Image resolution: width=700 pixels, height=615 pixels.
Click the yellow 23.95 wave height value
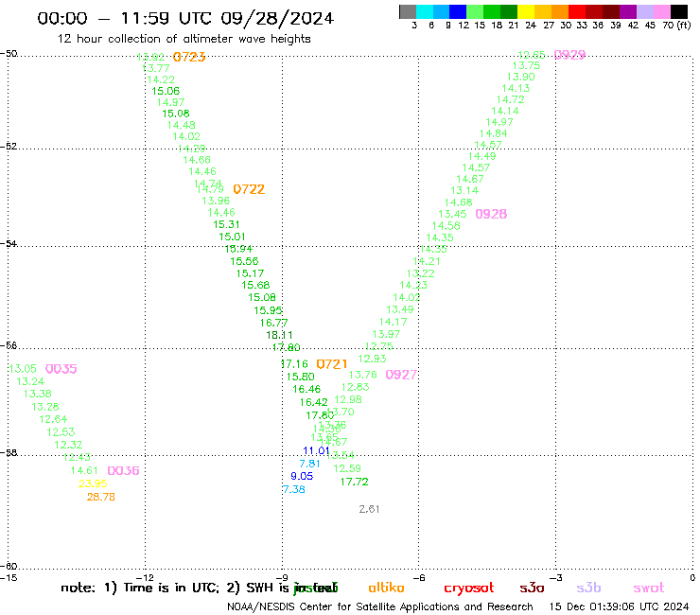pyautogui.click(x=93, y=483)
